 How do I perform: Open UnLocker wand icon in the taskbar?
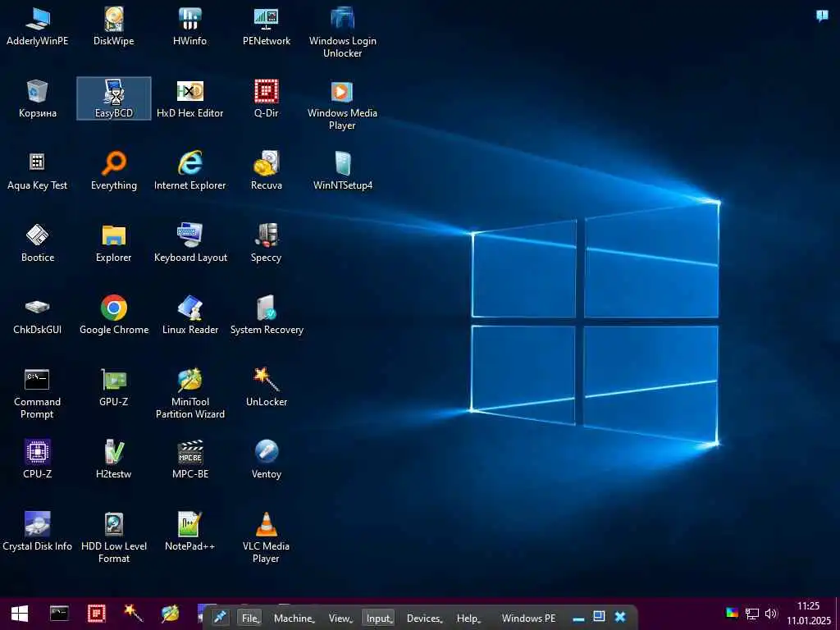click(x=134, y=614)
